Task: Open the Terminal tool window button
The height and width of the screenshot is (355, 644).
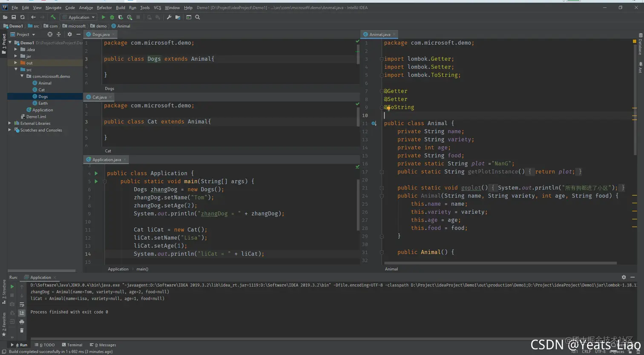Action: [72, 345]
